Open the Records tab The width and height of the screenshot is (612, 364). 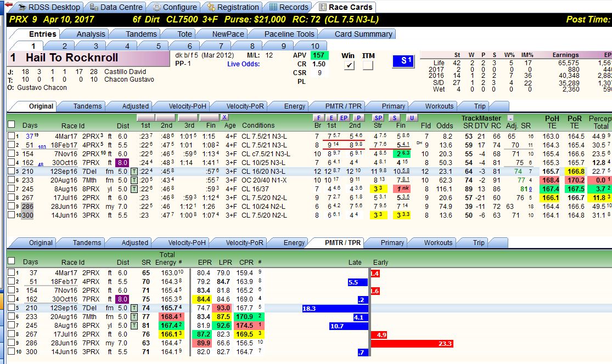click(x=289, y=7)
